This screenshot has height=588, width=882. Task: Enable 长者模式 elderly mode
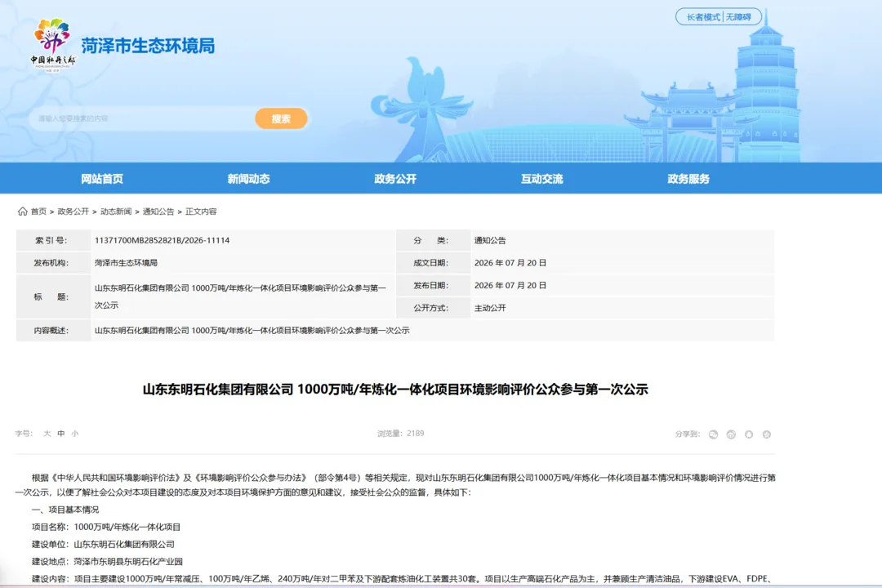[x=703, y=17]
